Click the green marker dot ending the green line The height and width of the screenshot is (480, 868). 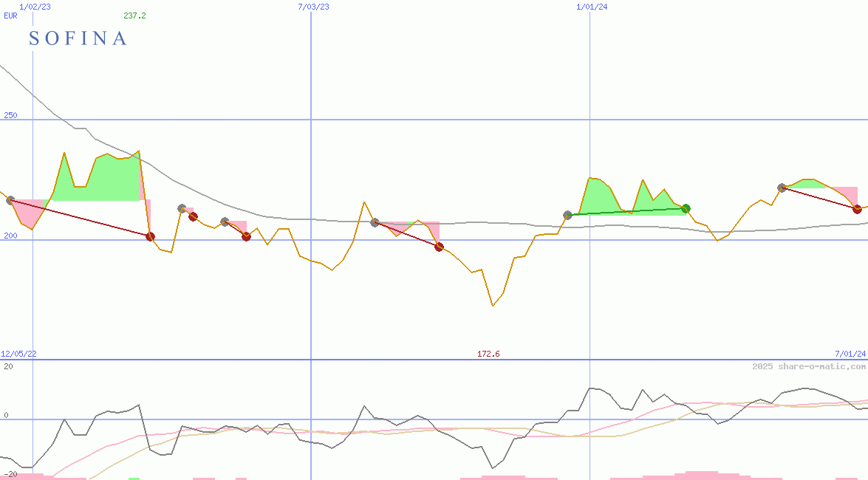tap(686, 209)
